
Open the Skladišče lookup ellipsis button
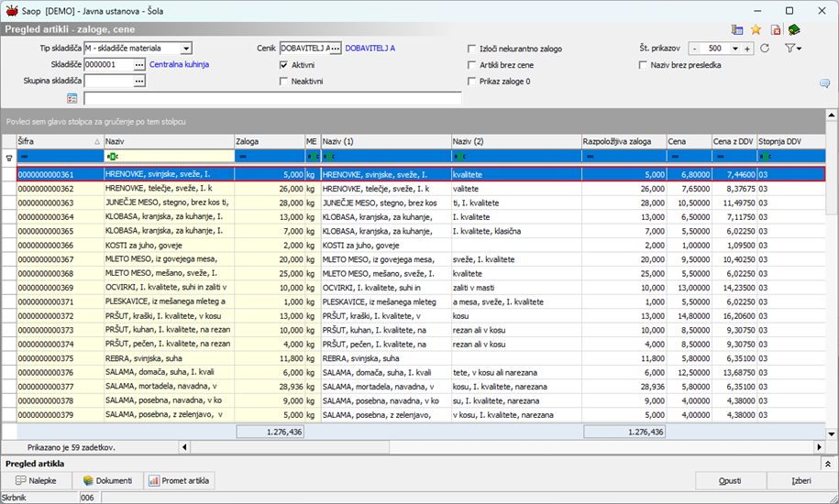point(139,65)
